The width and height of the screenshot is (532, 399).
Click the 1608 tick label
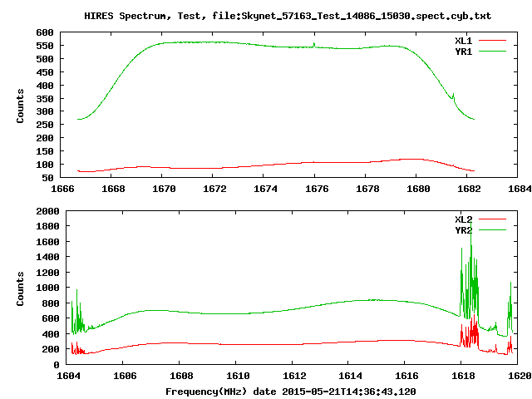pyautogui.click(x=181, y=376)
